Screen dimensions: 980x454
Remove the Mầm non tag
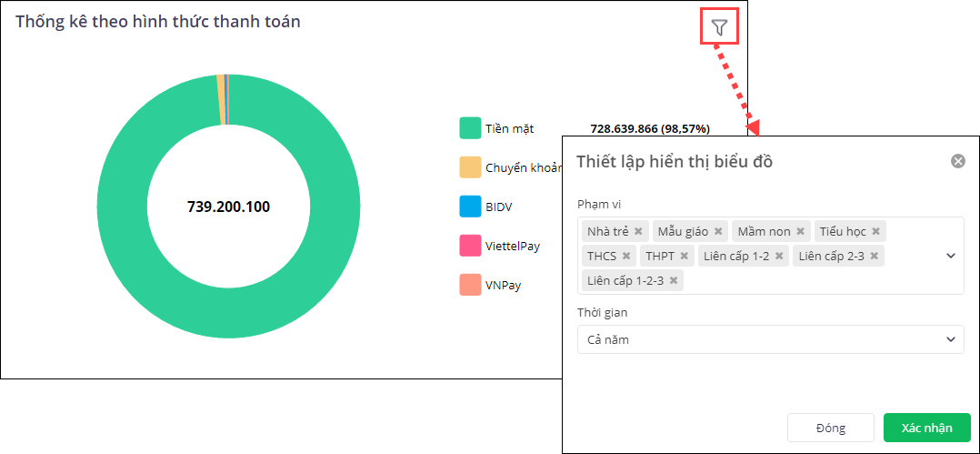point(800,231)
